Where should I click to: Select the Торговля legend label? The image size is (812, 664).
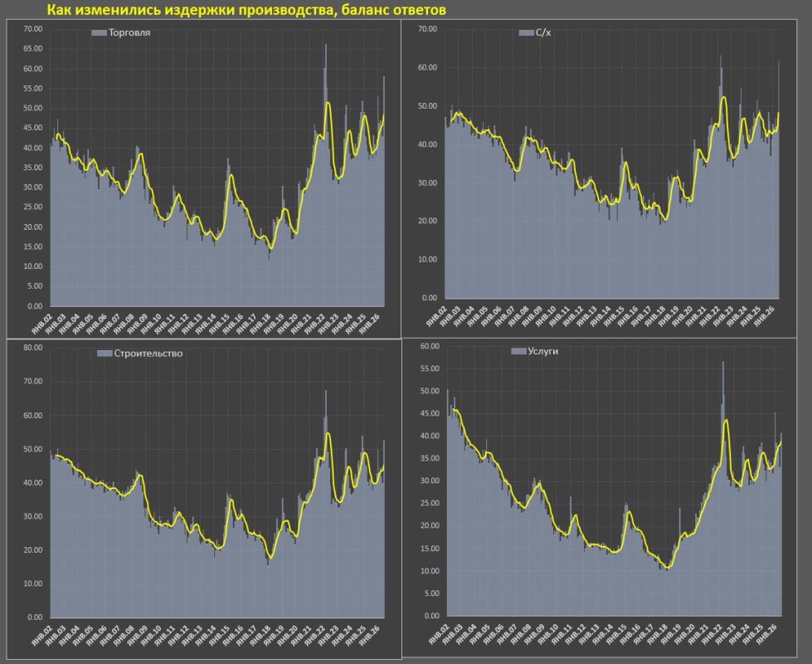129,32
